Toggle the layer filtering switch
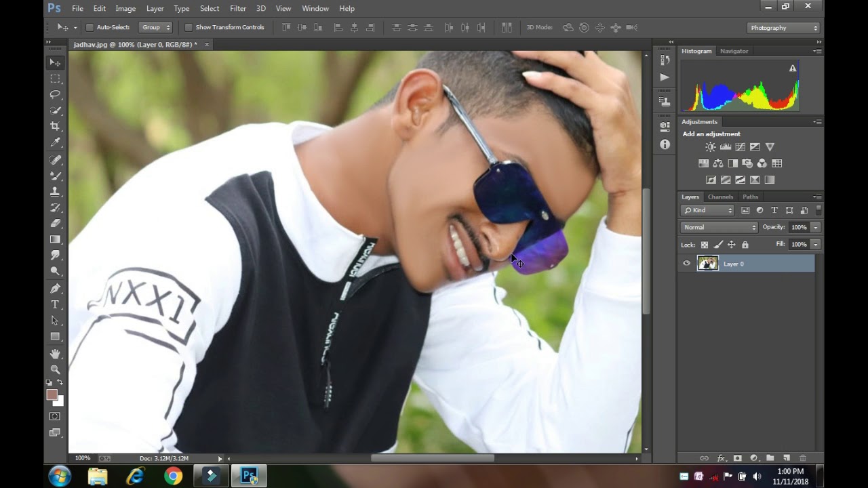Image resolution: width=868 pixels, height=488 pixels. pyautogui.click(x=818, y=210)
